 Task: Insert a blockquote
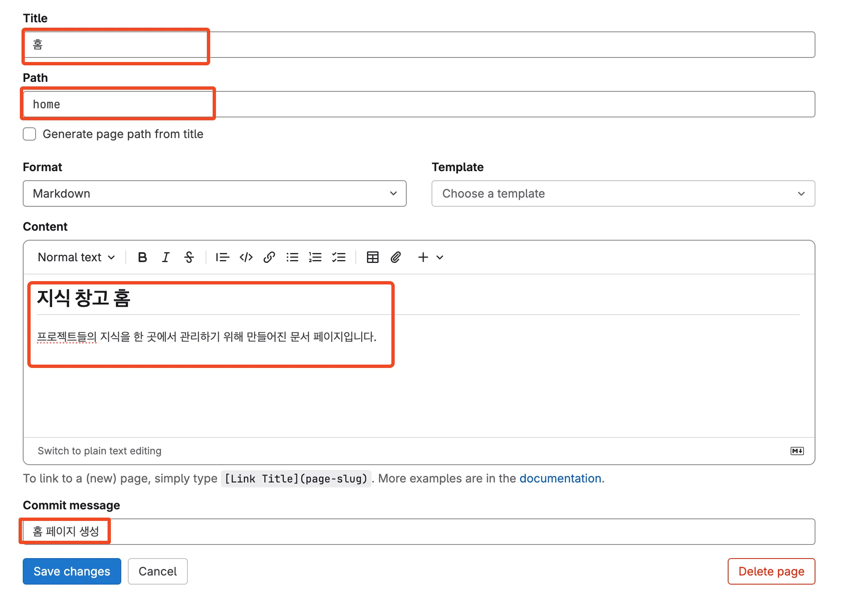(222, 257)
